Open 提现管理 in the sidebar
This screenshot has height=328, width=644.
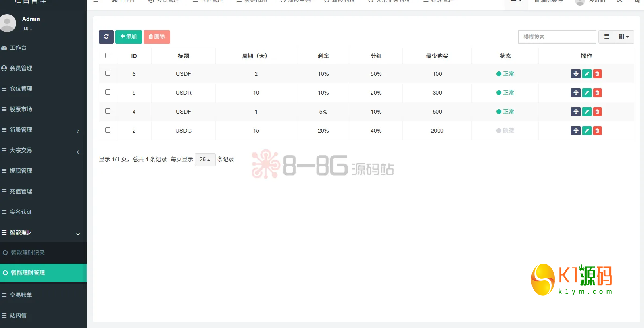[43, 171]
